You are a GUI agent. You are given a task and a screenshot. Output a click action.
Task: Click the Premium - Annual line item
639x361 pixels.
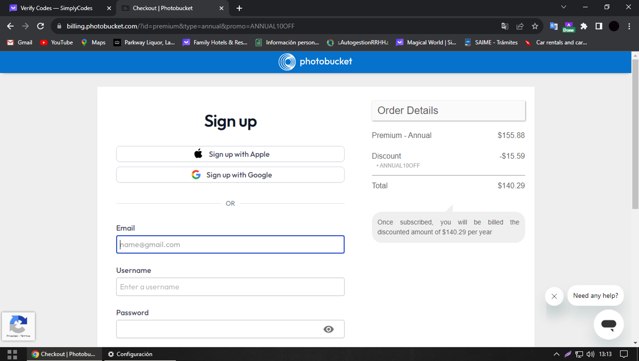401,135
